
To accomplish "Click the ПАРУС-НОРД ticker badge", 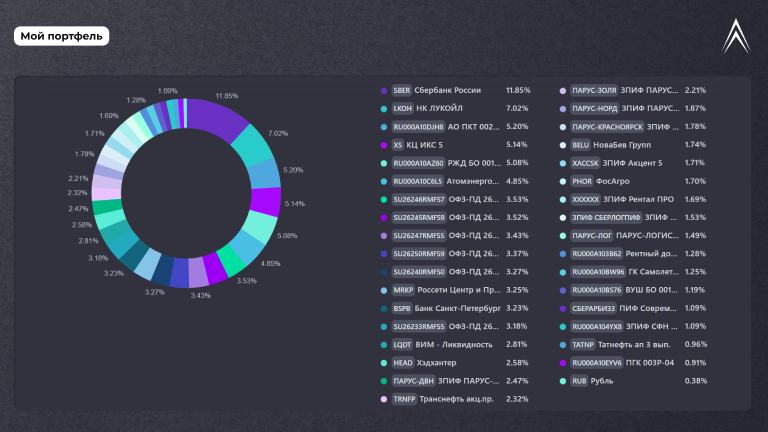I will 595,108.
